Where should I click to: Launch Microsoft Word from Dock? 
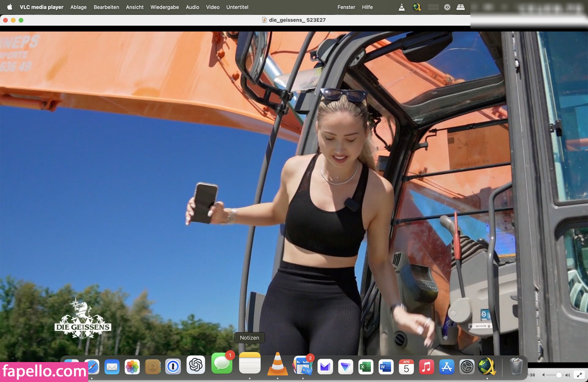[x=386, y=367]
